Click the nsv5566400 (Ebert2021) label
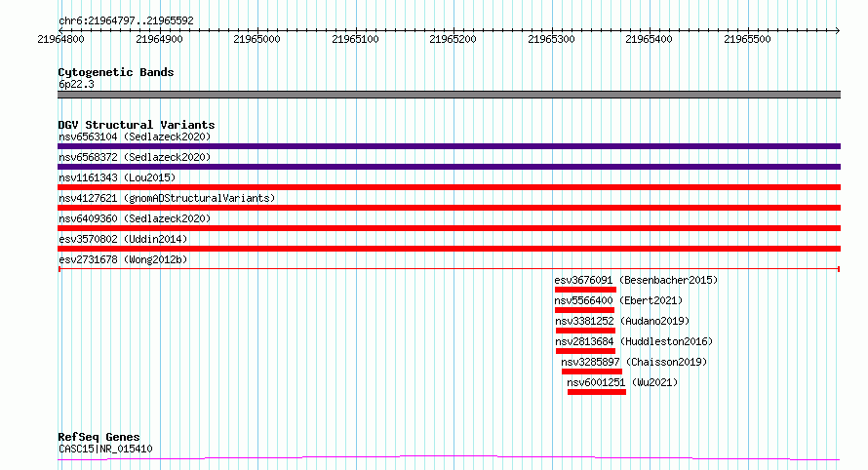The width and height of the screenshot is (868, 470). pos(618,300)
